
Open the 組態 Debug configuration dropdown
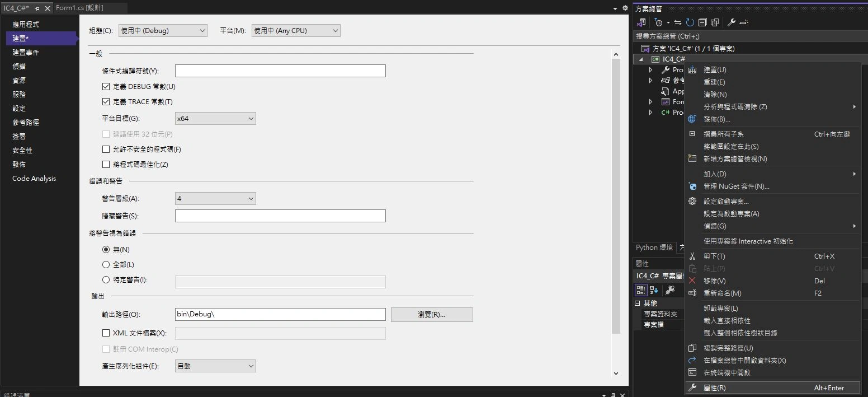[x=163, y=31]
